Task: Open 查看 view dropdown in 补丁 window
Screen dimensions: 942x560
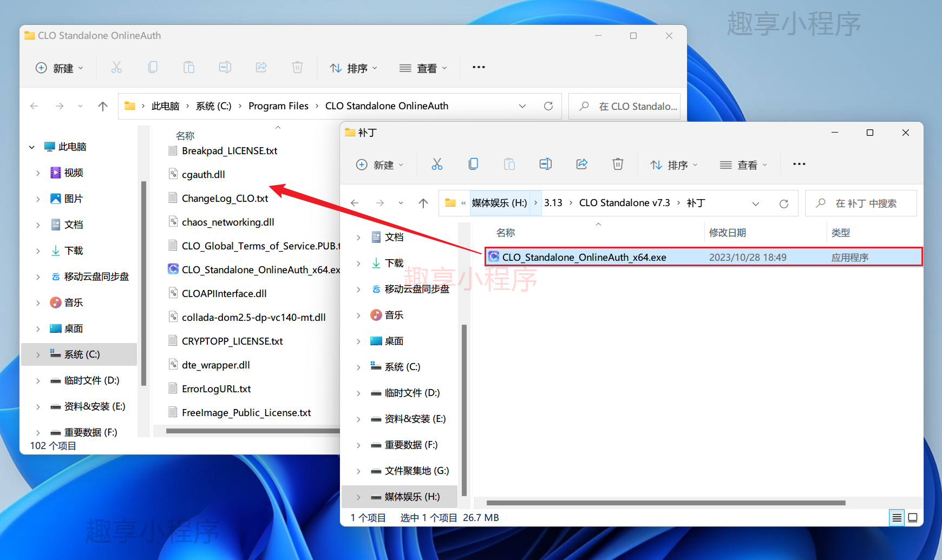Action: pos(743,164)
